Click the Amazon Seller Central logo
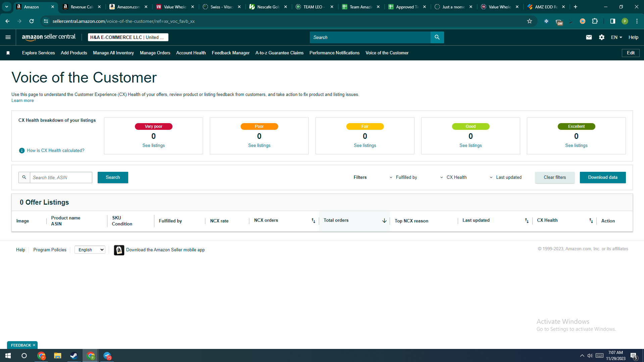The height and width of the screenshot is (362, 644). coord(49,37)
